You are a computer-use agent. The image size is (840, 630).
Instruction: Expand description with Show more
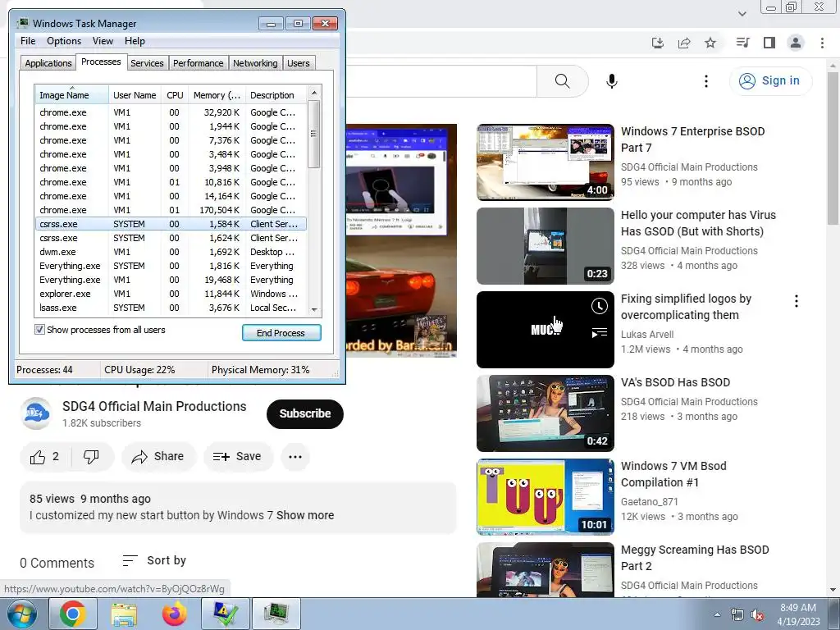click(305, 515)
